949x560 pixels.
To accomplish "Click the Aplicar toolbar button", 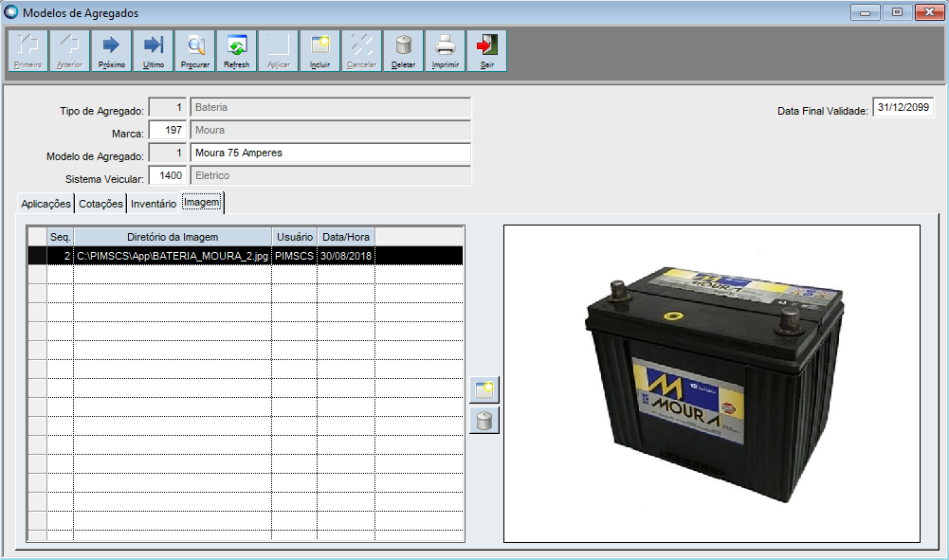I will pos(279,51).
